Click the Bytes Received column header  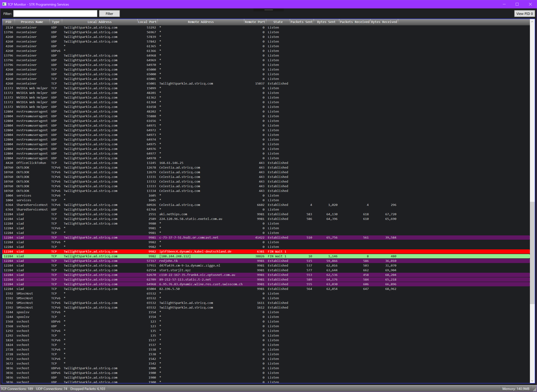[x=384, y=22]
